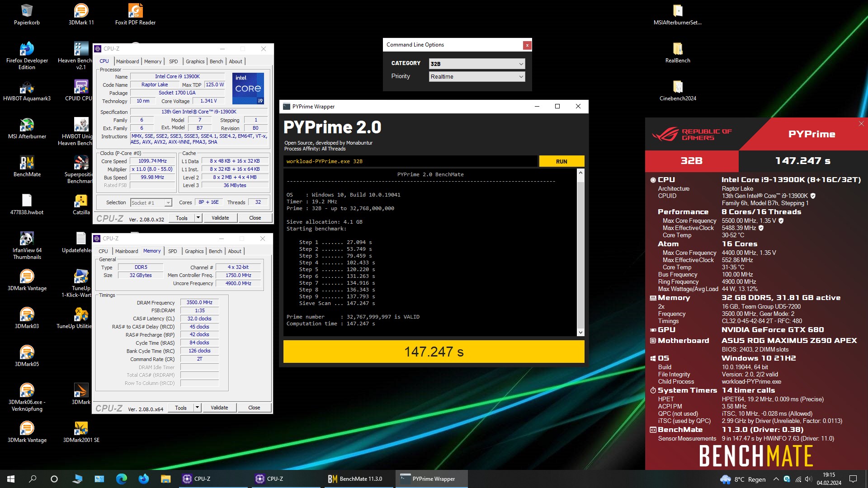Click the taskbar clock 19:15
Screen dimensions: 868x488
[x=829, y=479]
